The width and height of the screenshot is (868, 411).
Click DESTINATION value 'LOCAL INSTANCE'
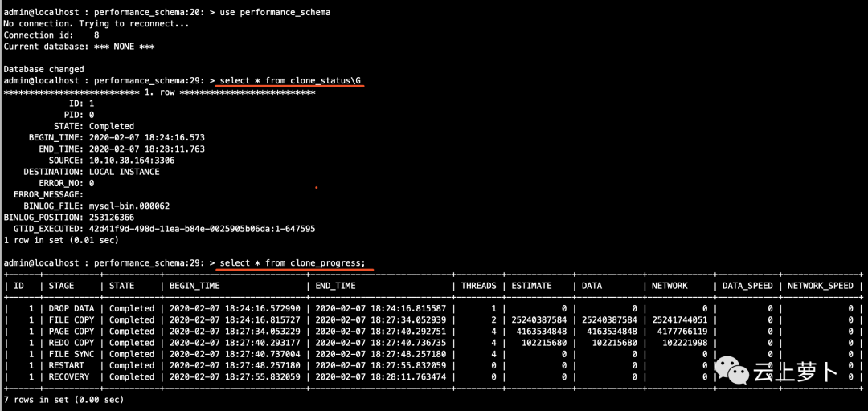(x=124, y=172)
